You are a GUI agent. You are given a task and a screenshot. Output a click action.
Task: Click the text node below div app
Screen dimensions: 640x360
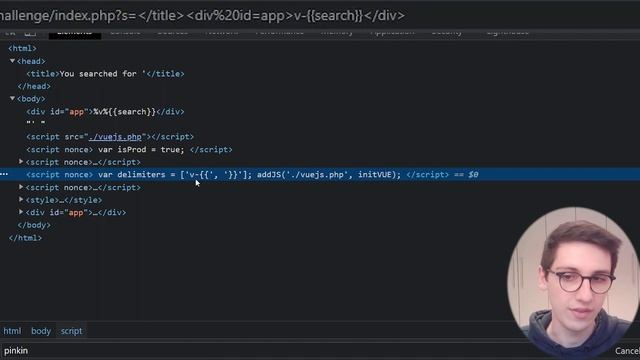click(x=36, y=122)
